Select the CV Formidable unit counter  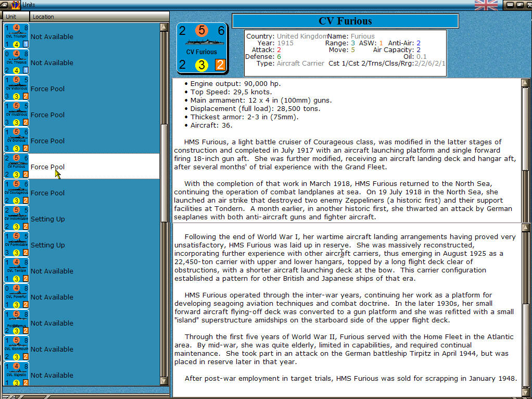coord(16,244)
